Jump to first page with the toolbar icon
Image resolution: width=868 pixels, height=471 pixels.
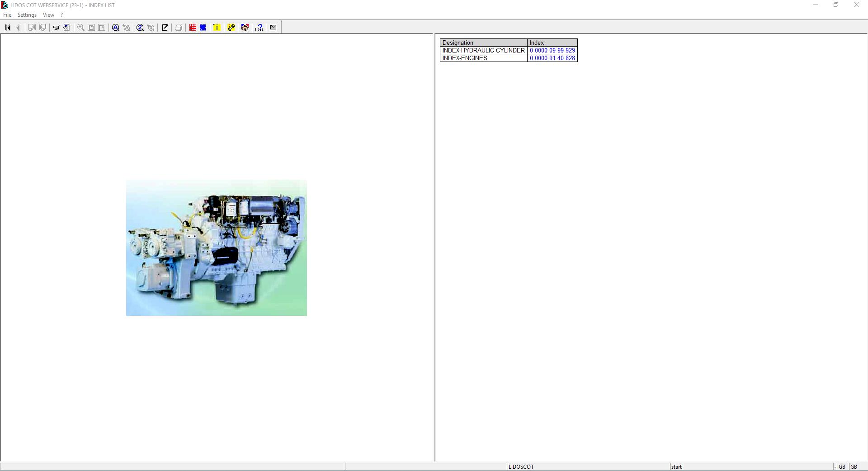point(7,27)
